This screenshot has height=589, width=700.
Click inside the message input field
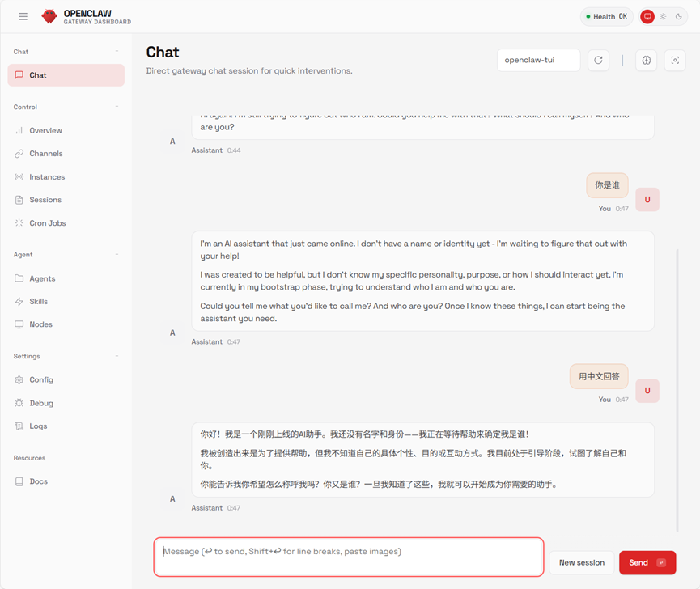click(348, 557)
